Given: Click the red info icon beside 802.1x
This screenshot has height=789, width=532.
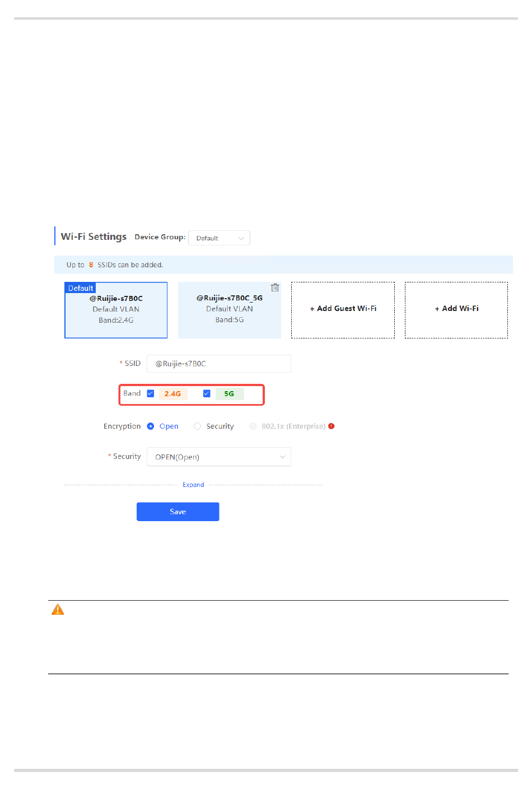Looking at the screenshot, I should tap(332, 426).
